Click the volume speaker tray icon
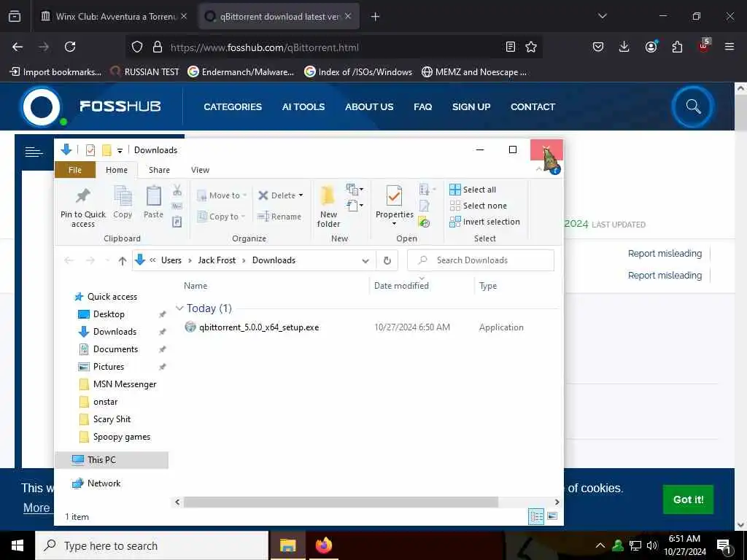Image resolution: width=747 pixels, height=560 pixels. click(x=651, y=545)
